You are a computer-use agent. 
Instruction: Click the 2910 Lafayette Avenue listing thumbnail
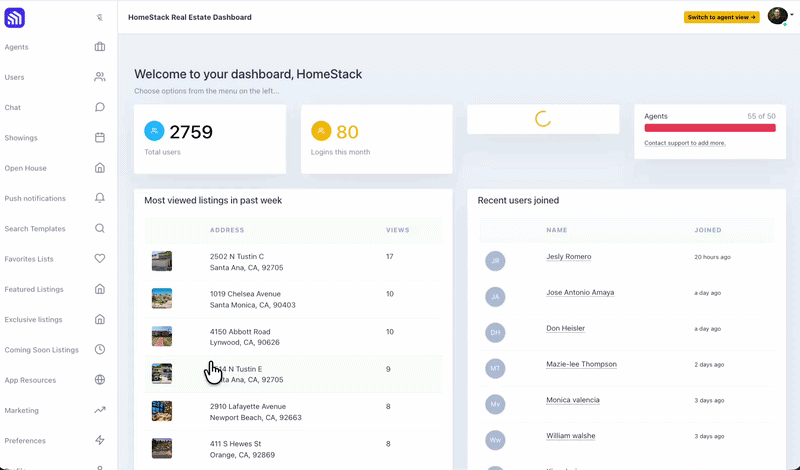[162, 411]
